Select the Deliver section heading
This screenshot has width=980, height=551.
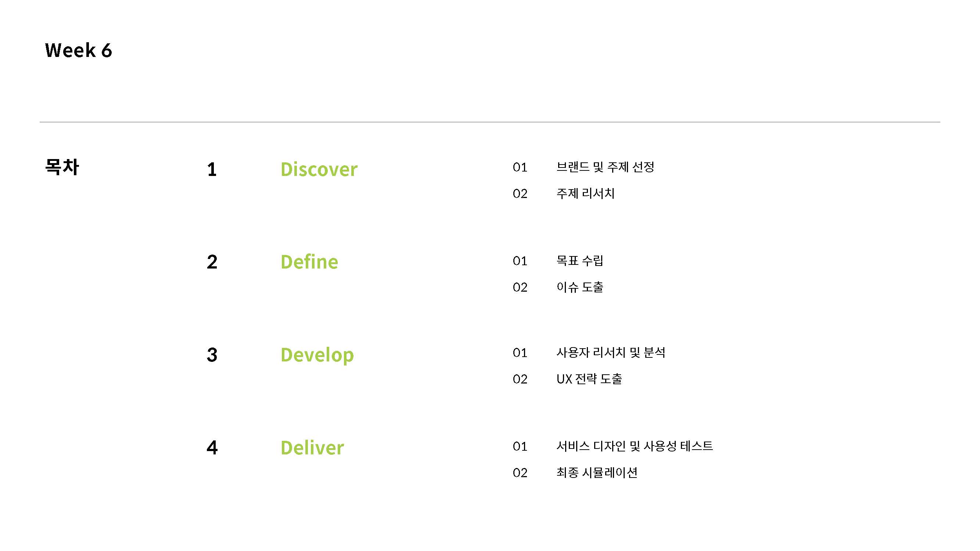[312, 447]
